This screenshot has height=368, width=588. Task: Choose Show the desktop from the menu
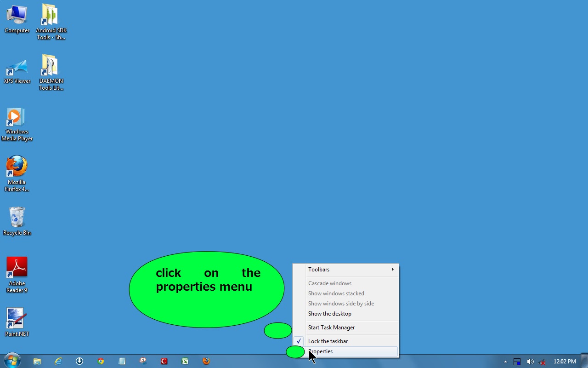(x=330, y=313)
